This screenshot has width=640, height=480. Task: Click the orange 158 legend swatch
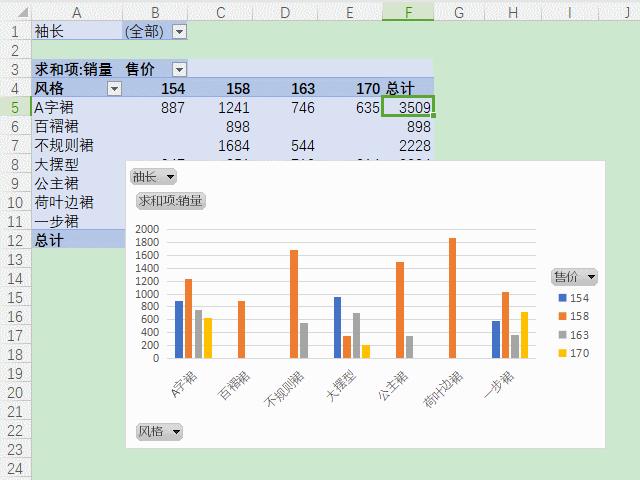(x=562, y=316)
